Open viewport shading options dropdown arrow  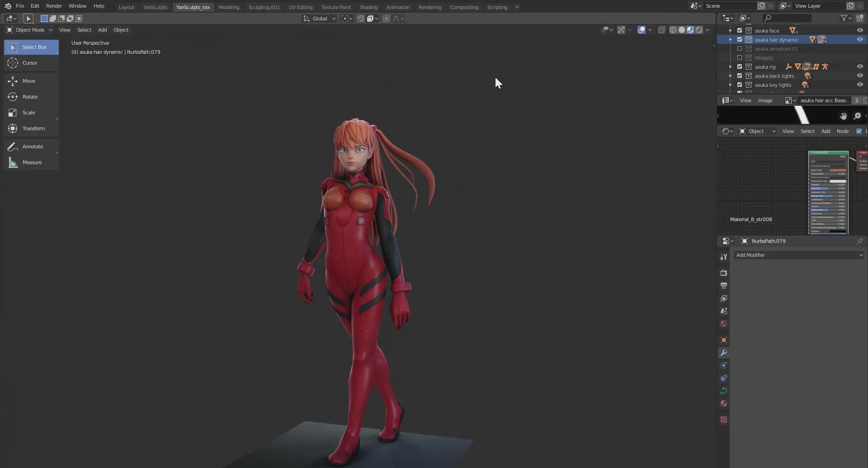coord(708,30)
